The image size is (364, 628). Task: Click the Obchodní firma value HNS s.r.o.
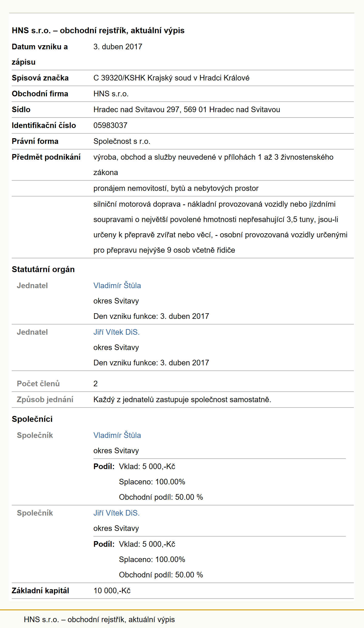pyautogui.click(x=111, y=94)
